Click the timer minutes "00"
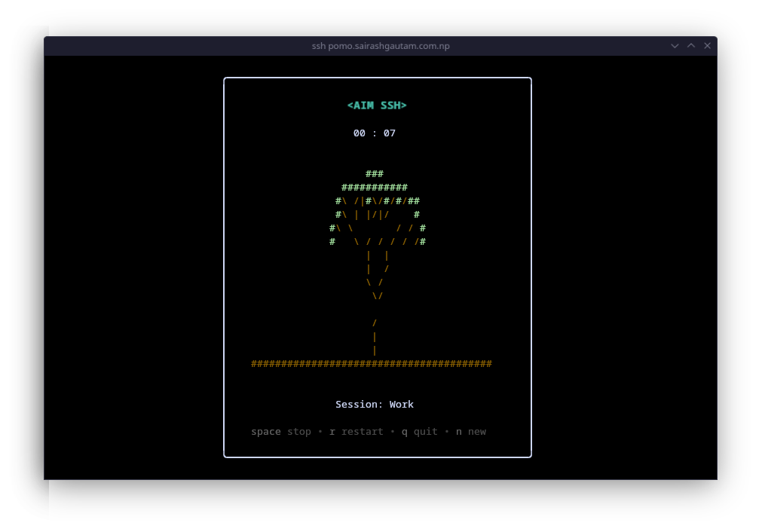 click(360, 133)
